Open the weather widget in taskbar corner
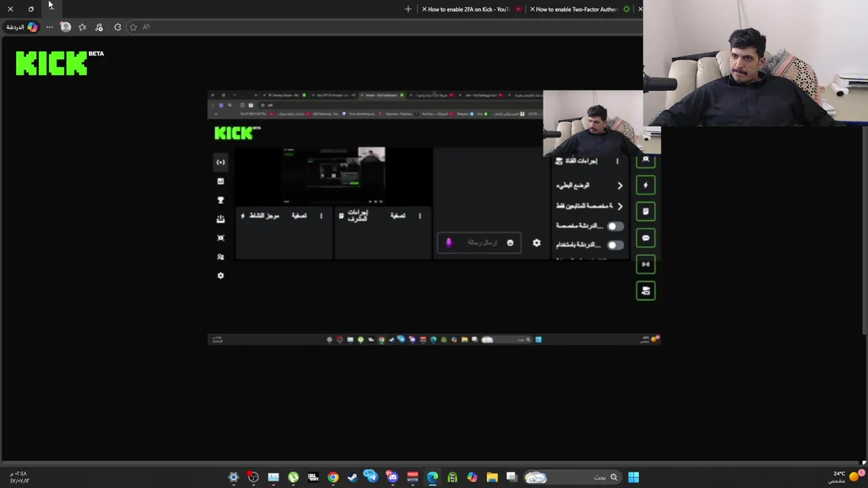The height and width of the screenshot is (488, 868). tap(846, 477)
